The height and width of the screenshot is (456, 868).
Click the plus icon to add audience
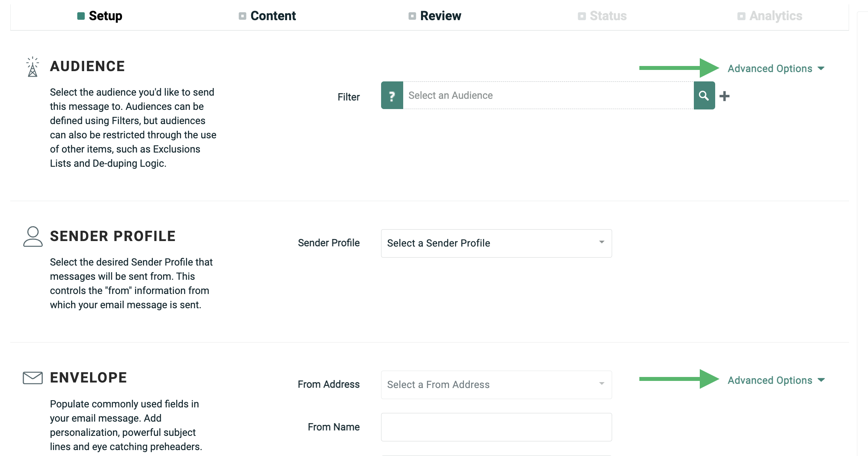pyautogui.click(x=725, y=96)
